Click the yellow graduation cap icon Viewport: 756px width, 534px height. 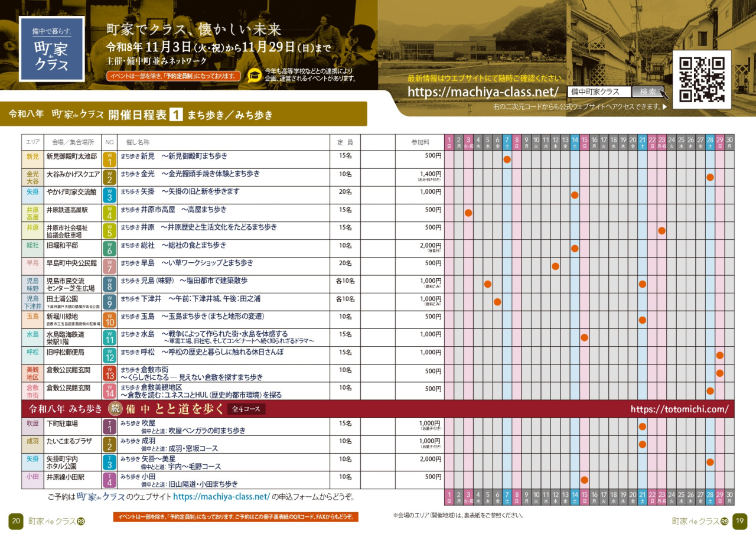(x=255, y=76)
